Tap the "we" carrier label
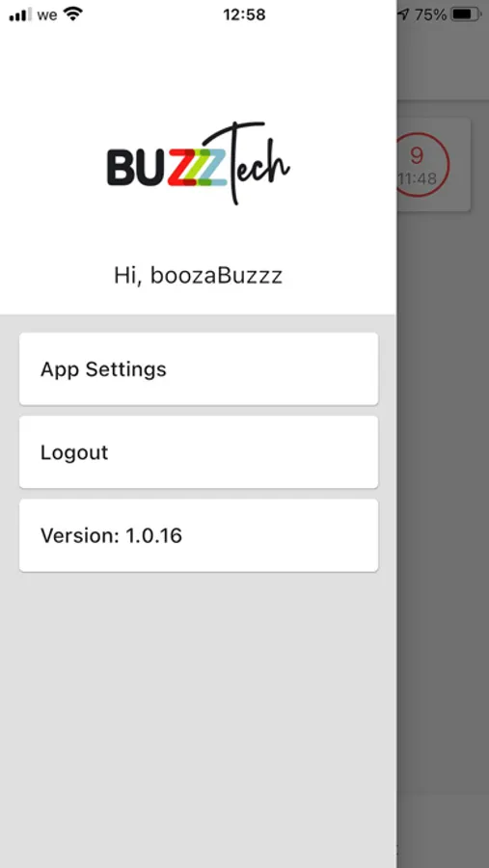The height and width of the screenshot is (868, 489). click(47, 15)
